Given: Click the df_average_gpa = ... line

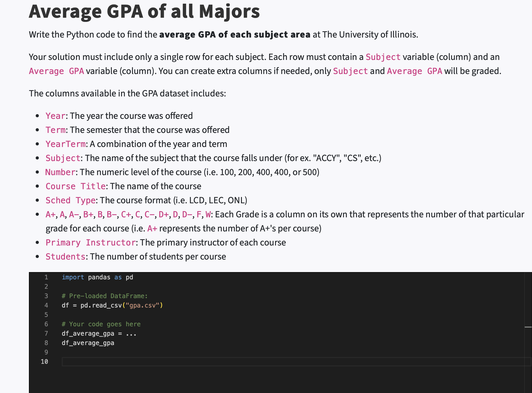Looking at the screenshot, I should coord(99,334).
